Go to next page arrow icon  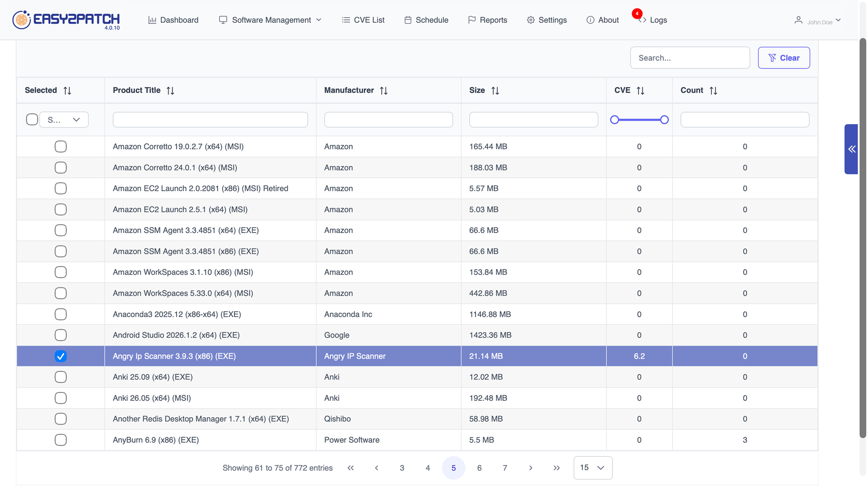pos(531,468)
